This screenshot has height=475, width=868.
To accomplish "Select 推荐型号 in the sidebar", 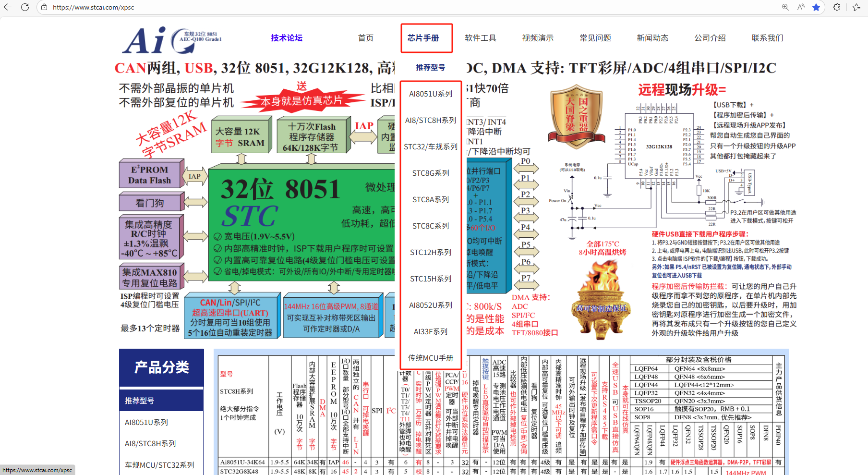I will (162, 401).
